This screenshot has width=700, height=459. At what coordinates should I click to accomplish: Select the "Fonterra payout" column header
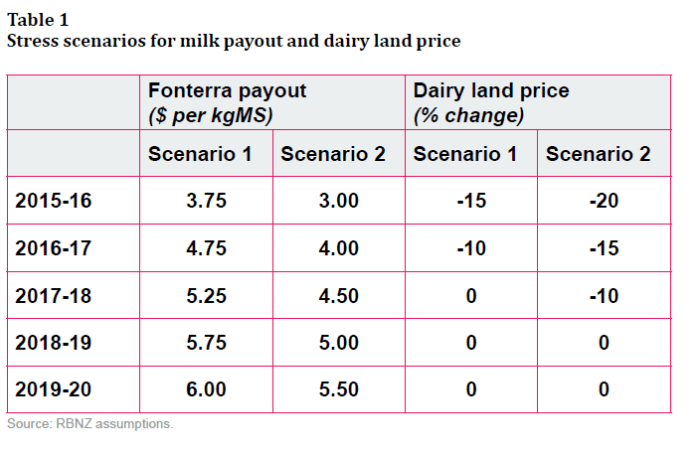click(x=227, y=91)
